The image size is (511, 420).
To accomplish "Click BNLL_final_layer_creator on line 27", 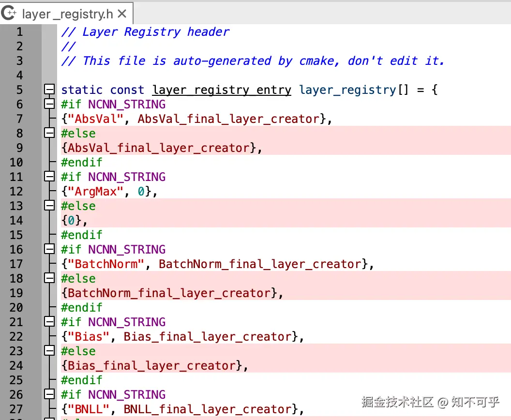I will [x=207, y=409].
